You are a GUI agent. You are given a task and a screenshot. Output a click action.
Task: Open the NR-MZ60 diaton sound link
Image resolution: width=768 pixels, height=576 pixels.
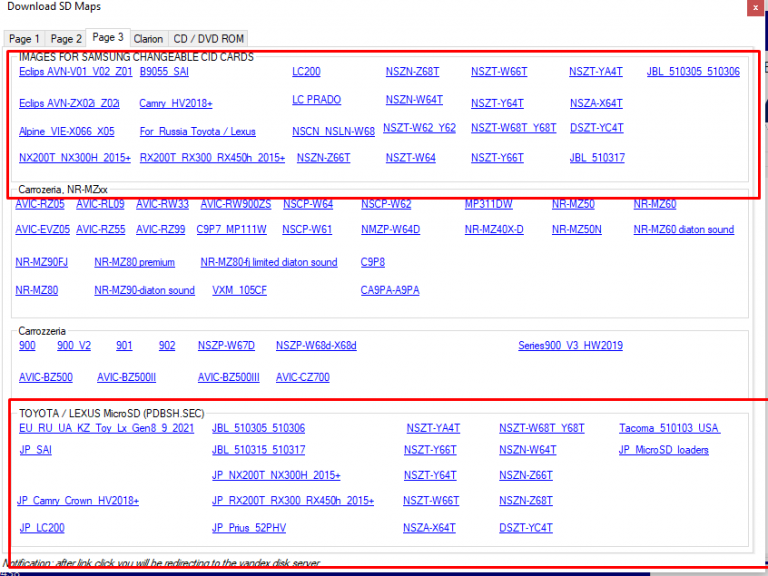tap(683, 229)
